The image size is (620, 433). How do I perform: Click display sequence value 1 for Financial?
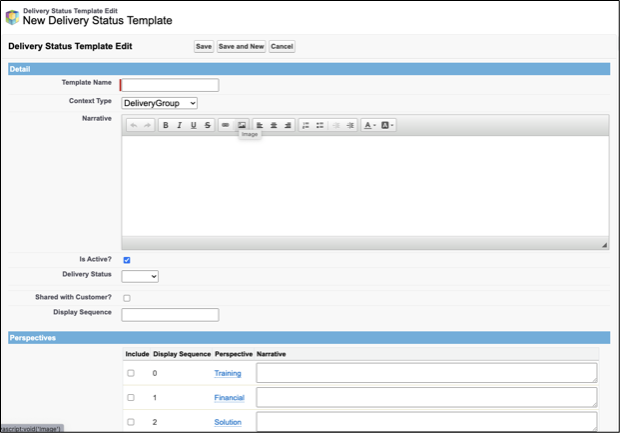coord(155,398)
